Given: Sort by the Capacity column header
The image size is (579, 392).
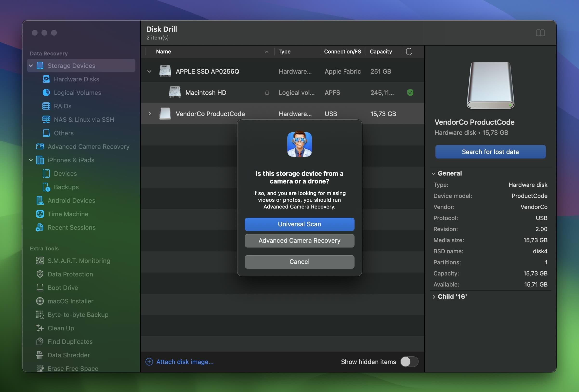Looking at the screenshot, I should 384,52.
